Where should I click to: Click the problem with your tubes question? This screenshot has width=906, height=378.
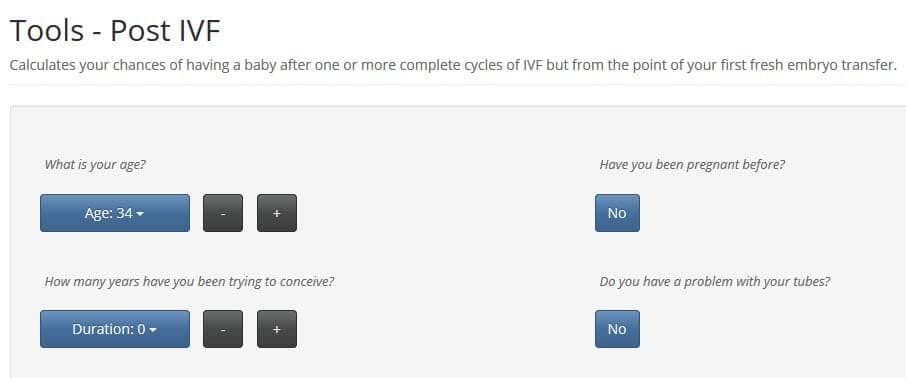(x=715, y=281)
